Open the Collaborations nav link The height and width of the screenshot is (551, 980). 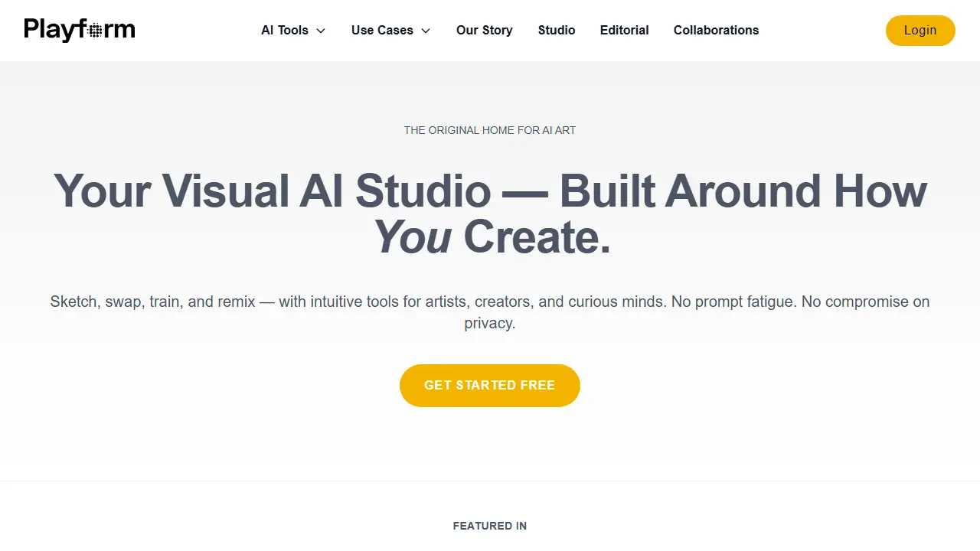click(x=717, y=31)
